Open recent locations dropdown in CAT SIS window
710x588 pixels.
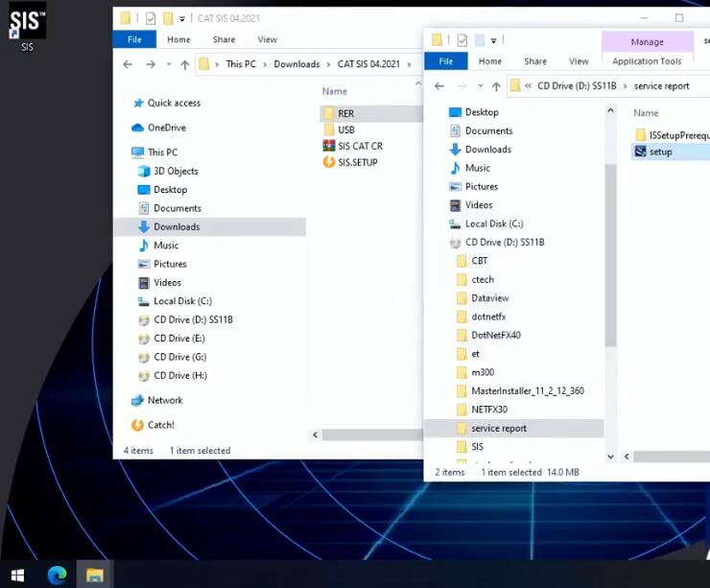(169, 64)
